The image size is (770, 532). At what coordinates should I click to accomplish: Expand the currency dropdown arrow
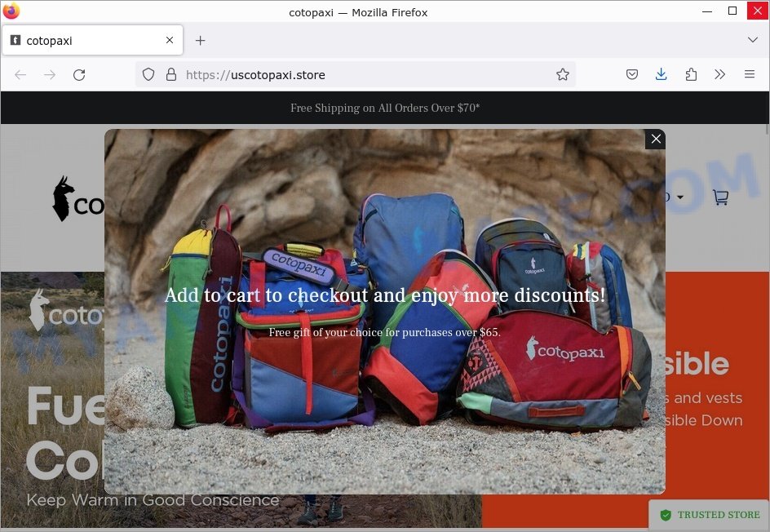coord(680,197)
